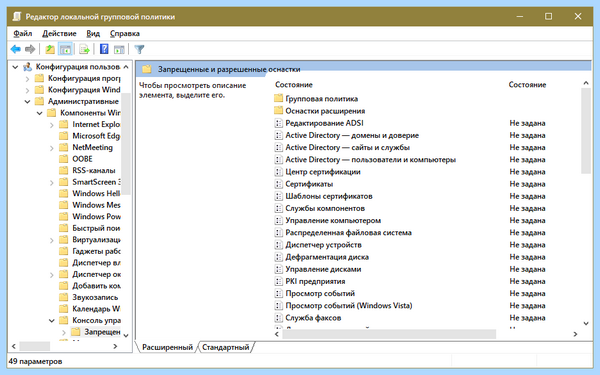Select Windows Hello folder in tree
This screenshot has height=375, width=600.
coord(90,193)
